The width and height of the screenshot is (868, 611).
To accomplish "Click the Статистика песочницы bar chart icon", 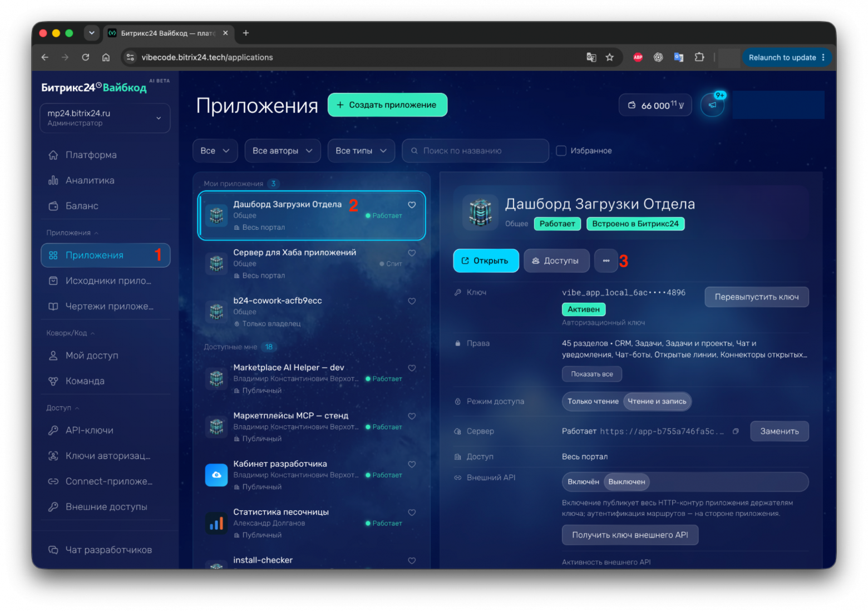I will pyautogui.click(x=216, y=523).
